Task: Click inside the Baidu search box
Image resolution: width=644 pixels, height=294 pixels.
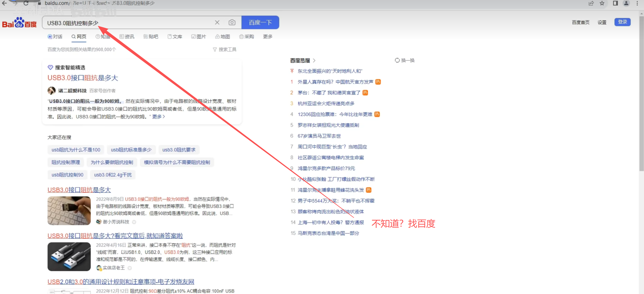Action: (x=152, y=23)
